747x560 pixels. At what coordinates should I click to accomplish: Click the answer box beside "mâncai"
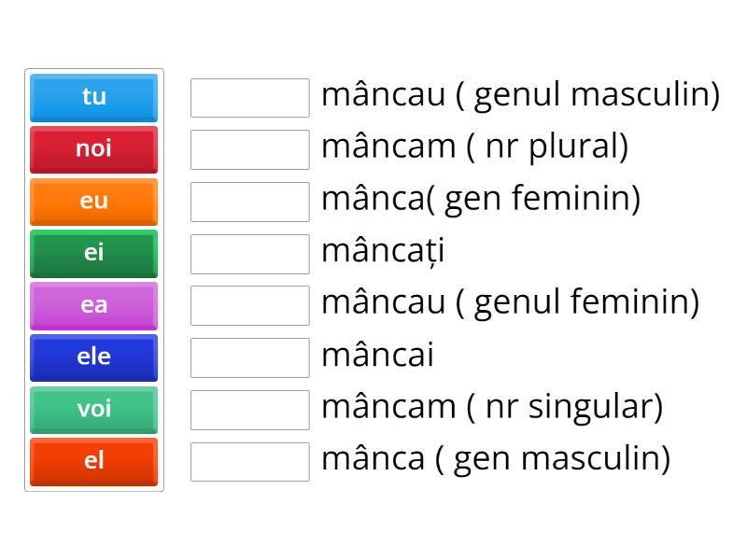(248, 356)
